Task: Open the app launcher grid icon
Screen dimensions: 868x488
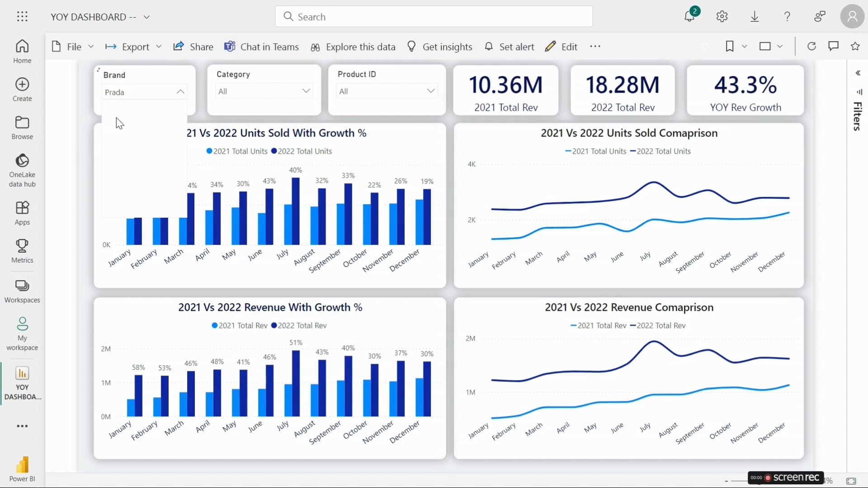Action: [22, 17]
